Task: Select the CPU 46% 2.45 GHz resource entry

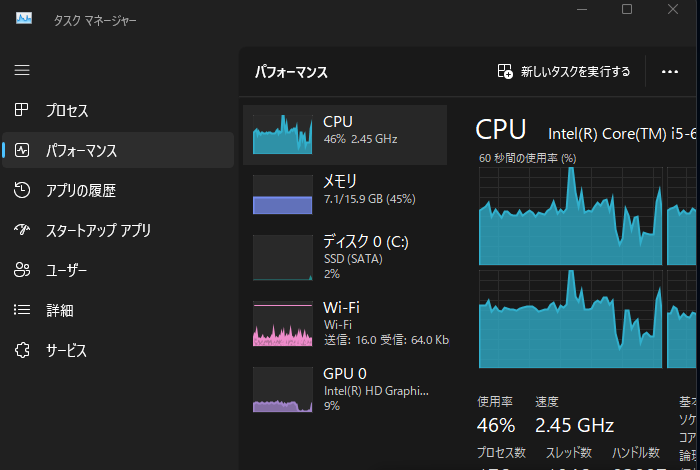Action: pyautogui.click(x=345, y=135)
